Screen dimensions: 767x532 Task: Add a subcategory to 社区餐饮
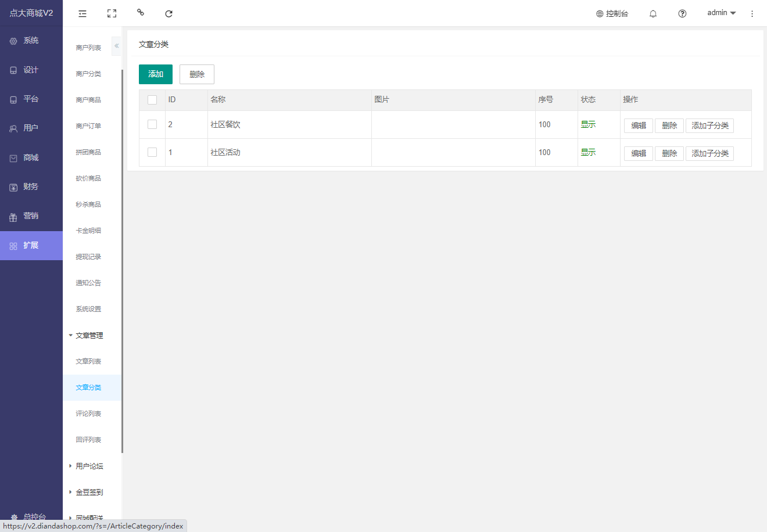709,125
